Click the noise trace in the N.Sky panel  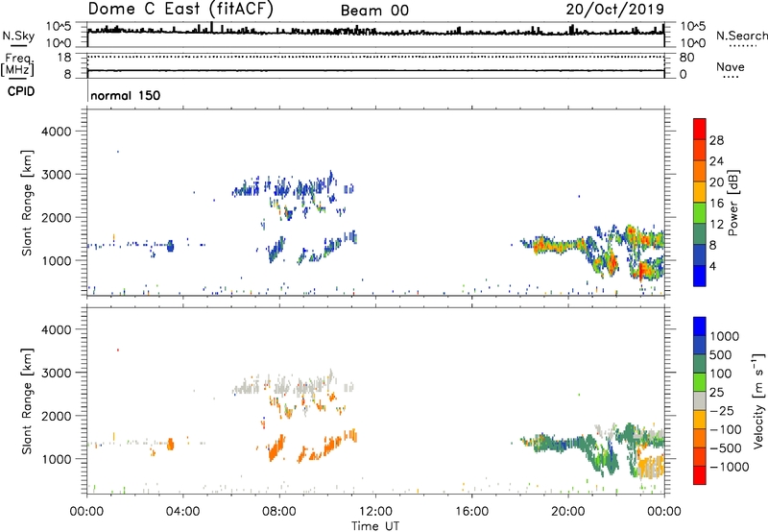pos(375,33)
